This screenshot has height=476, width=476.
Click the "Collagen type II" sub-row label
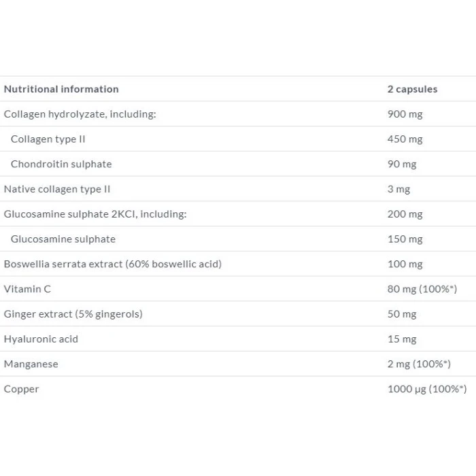pos(48,139)
